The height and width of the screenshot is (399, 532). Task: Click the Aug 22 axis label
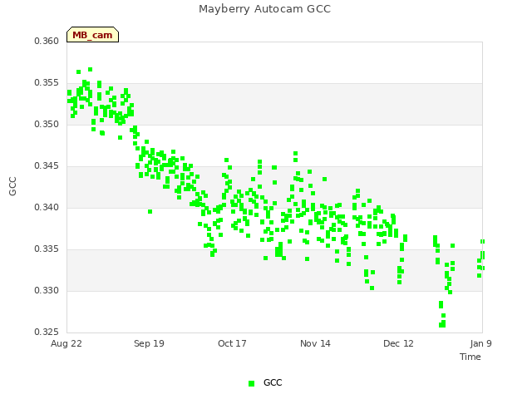pyautogui.click(x=66, y=343)
